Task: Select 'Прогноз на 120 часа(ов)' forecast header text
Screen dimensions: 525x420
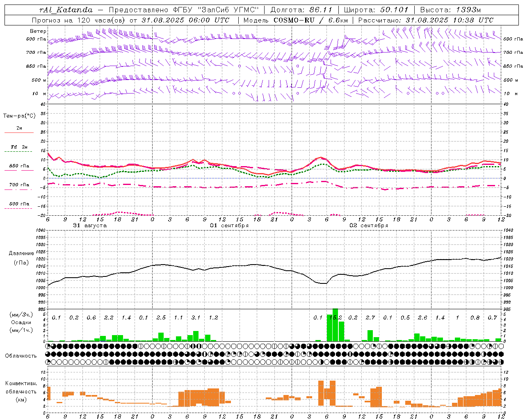Action: pyautogui.click(x=78, y=20)
